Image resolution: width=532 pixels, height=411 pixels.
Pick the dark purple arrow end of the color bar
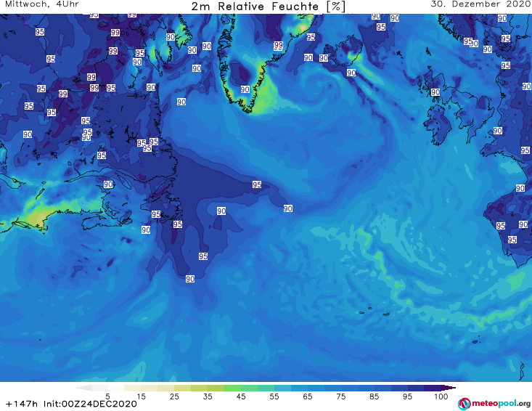coord(449,388)
